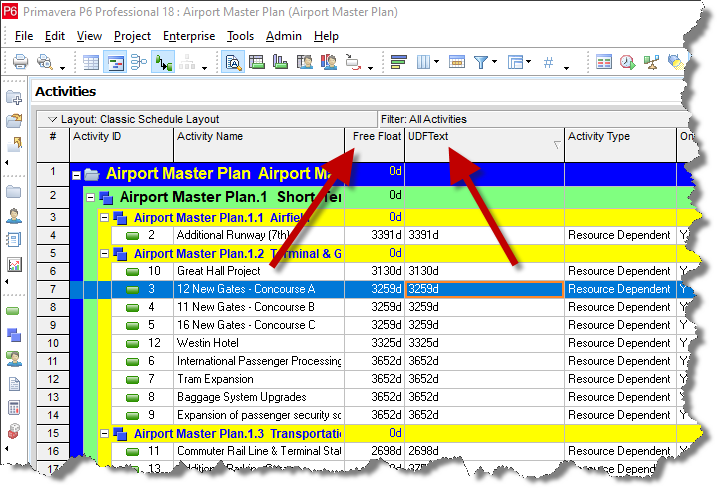Open the WBS blue squares sidebar icon

point(14,335)
